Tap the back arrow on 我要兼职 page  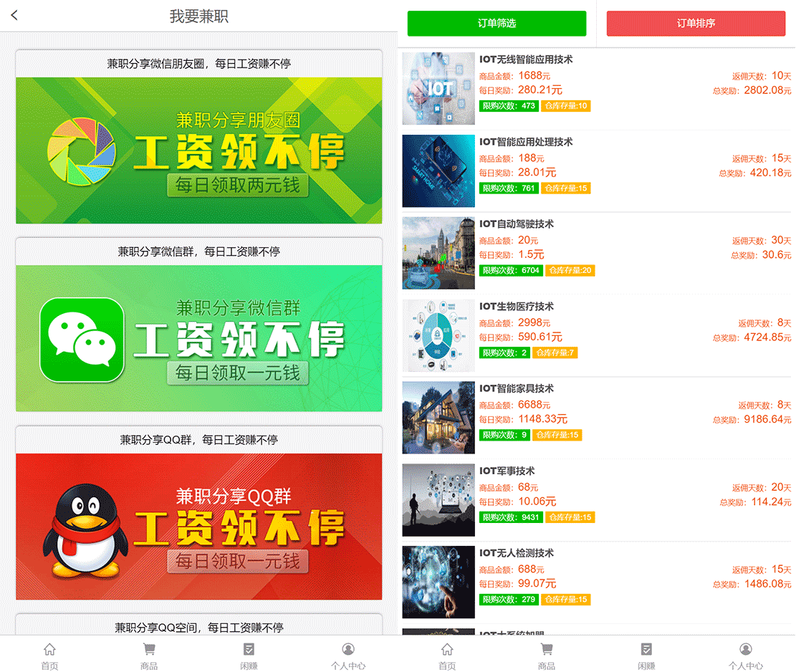pos(14,16)
